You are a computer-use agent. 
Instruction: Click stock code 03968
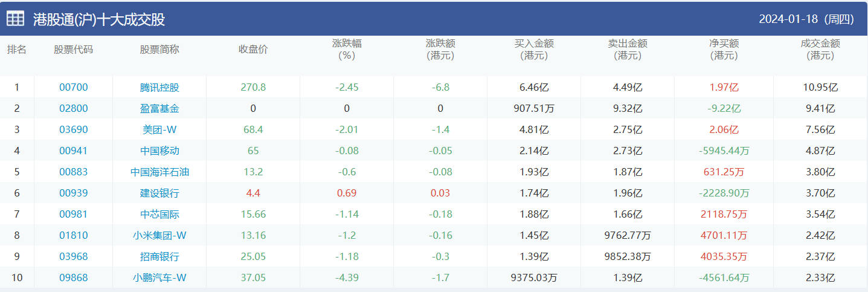73,256
